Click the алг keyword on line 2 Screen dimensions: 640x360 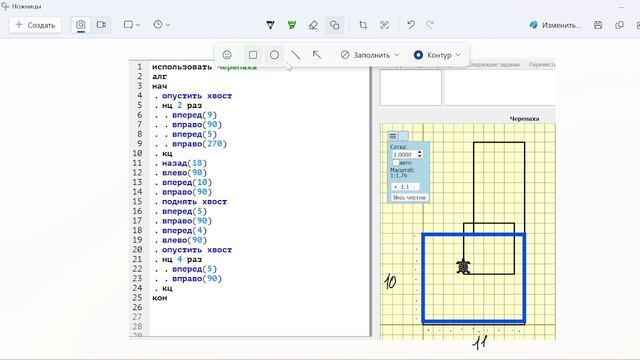[x=160, y=76]
